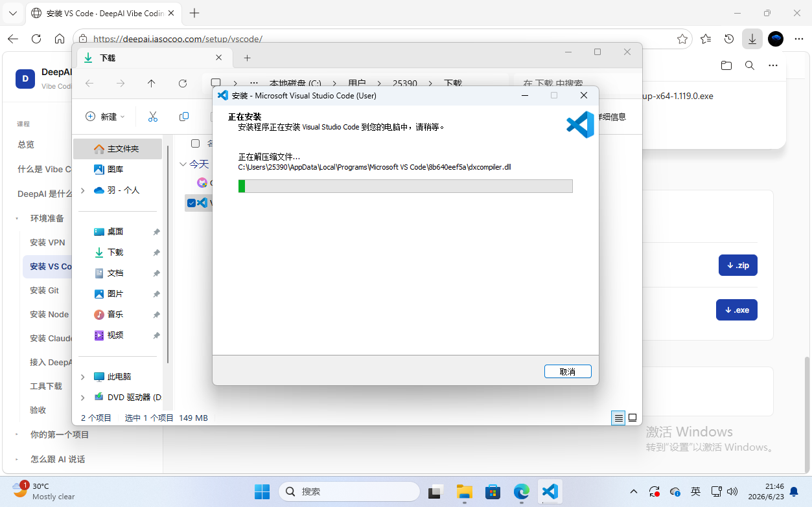Open 安装 VPN in the course sidebar
This screenshot has width=812, height=507.
click(x=47, y=242)
